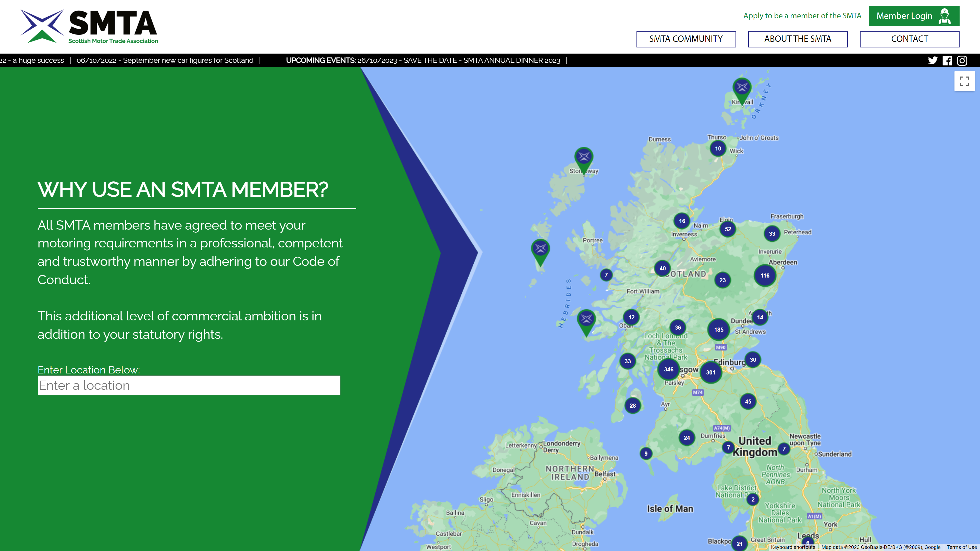Open the SMTA Facebook page icon
This screenshot has width=980, height=551.
pyautogui.click(x=947, y=60)
